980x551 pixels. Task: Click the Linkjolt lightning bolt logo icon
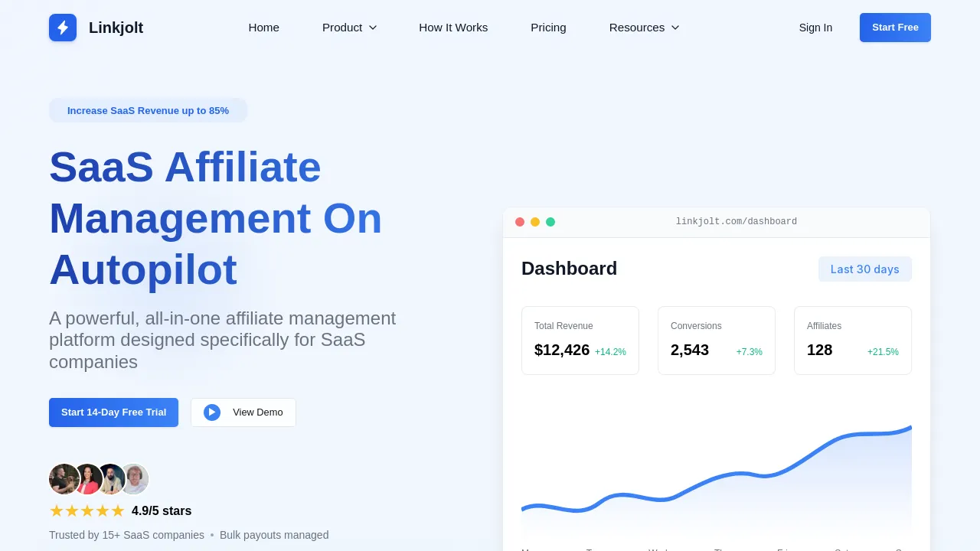tap(63, 28)
